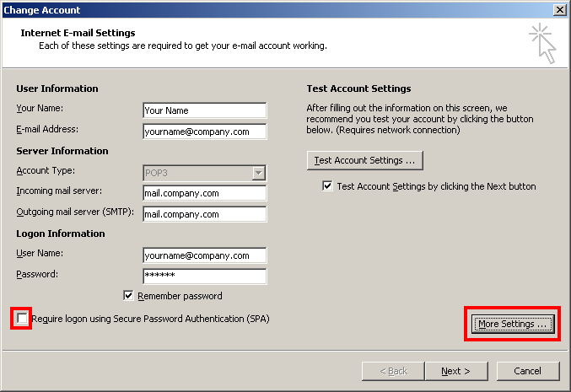Focus the User Name logon field
The image size is (571, 392).
tap(205, 255)
